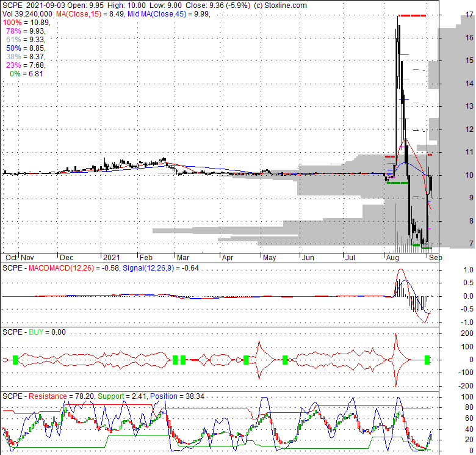The image size is (476, 455).
Task: Click the SCPE 2021-09-03 date header text
Action: [34, 5]
